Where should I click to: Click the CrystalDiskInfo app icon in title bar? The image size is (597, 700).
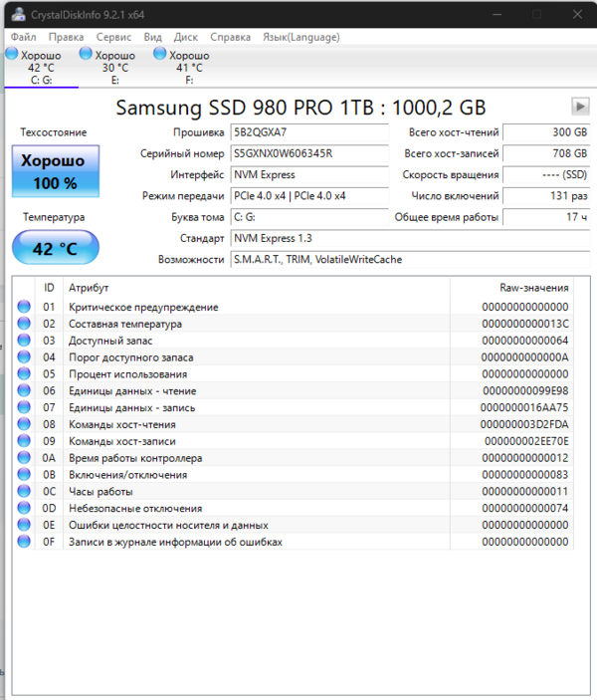tap(12, 15)
